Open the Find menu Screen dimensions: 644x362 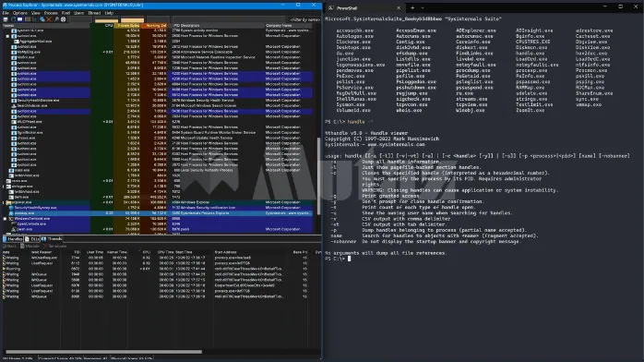click(x=66, y=13)
